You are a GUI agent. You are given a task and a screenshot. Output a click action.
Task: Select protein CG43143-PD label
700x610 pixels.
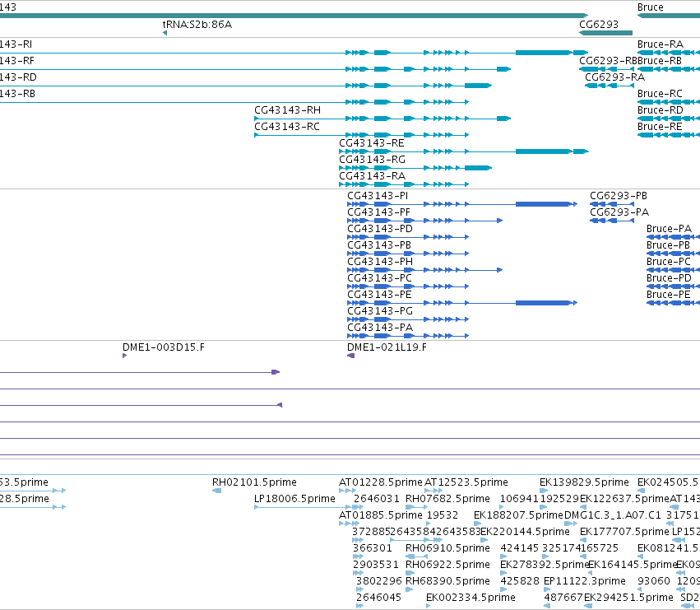click(380, 229)
